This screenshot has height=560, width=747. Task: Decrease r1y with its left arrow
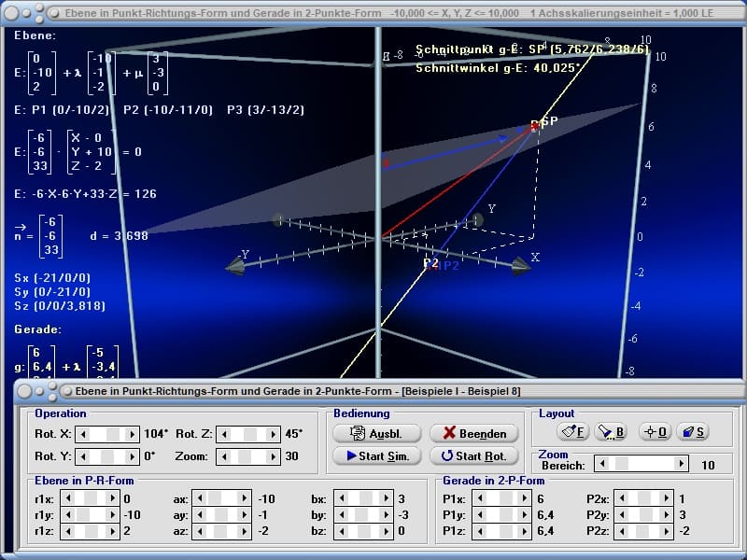point(68,514)
